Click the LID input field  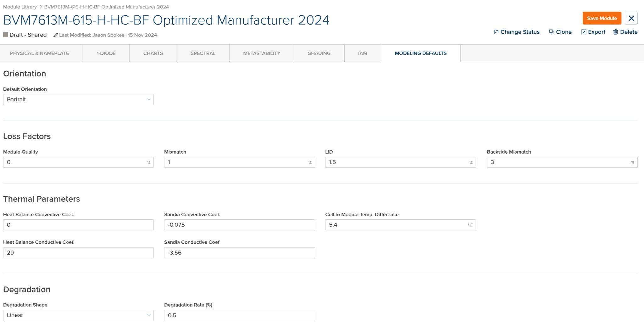(400, 162)
